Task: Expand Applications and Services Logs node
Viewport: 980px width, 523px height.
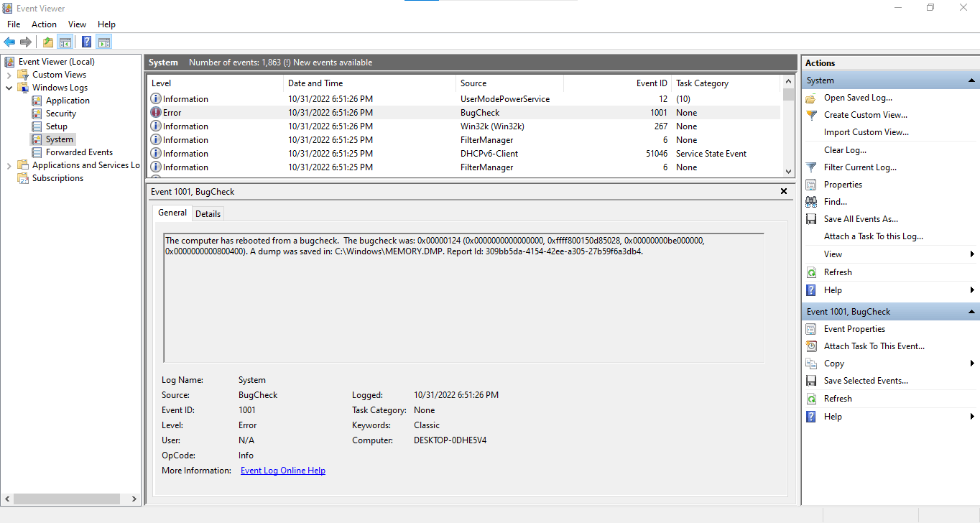Action: click(9, 165)
